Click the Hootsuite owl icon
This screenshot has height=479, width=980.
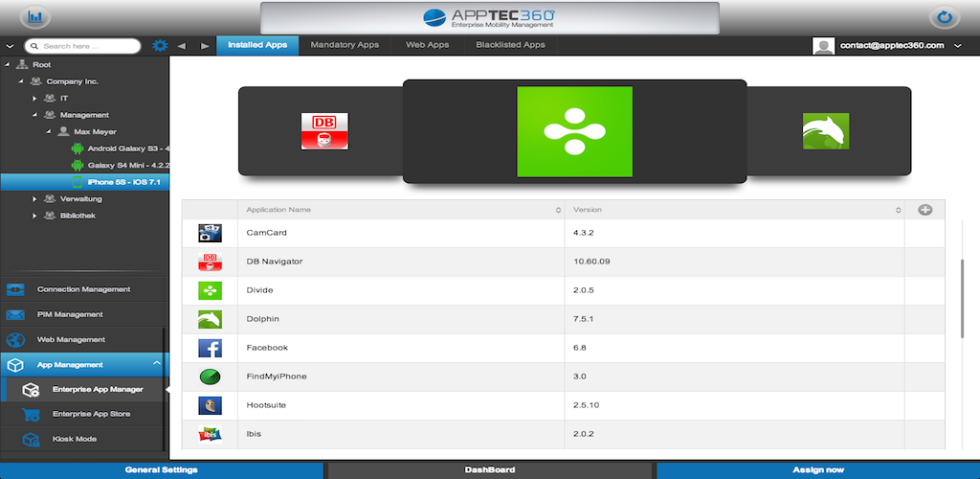tap(210, 406)
